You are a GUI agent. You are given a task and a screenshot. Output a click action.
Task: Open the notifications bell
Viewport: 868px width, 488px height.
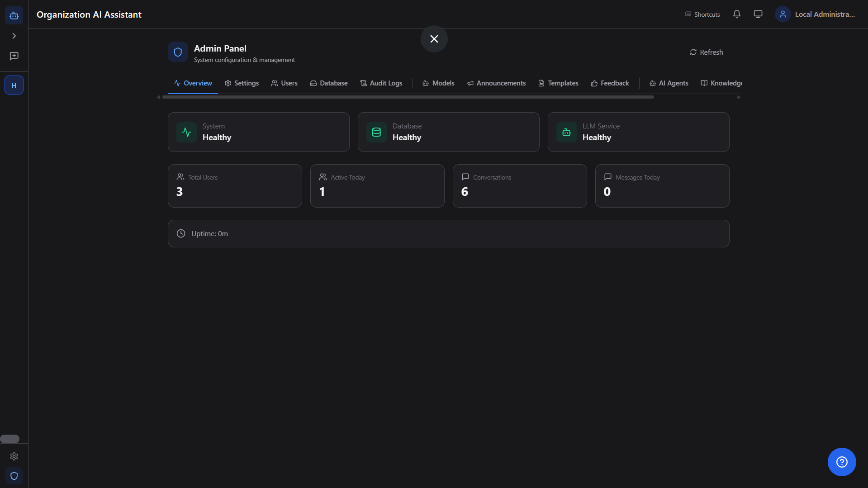(736, 14)
